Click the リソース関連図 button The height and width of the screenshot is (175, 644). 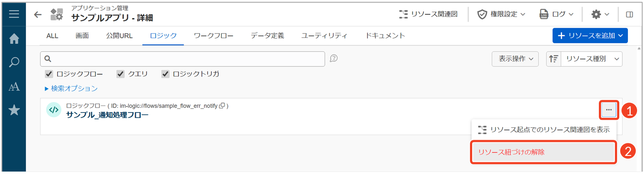pos(428,14)
